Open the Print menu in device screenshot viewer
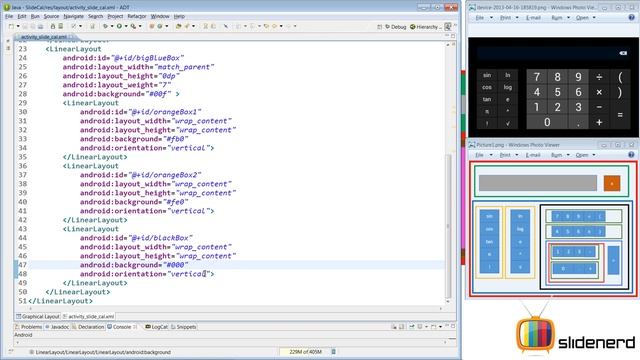This screenshot has height=360, width=640. click(505, 18)
